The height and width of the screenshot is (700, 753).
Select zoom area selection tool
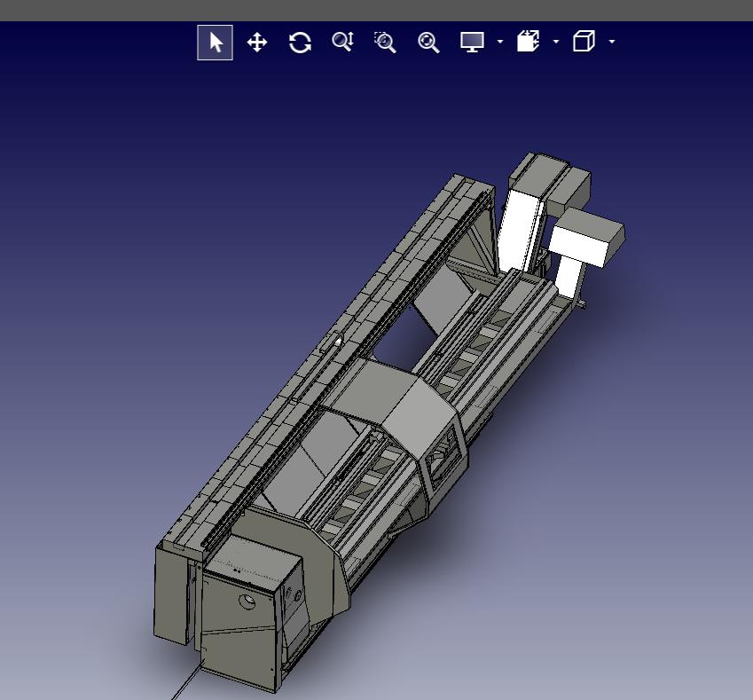[x=385, y=43]
